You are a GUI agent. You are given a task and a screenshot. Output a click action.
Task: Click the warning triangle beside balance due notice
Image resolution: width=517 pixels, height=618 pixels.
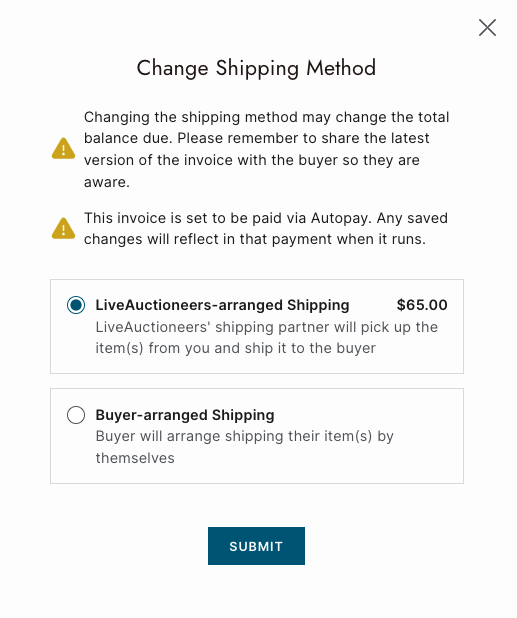tap(63, 149)
